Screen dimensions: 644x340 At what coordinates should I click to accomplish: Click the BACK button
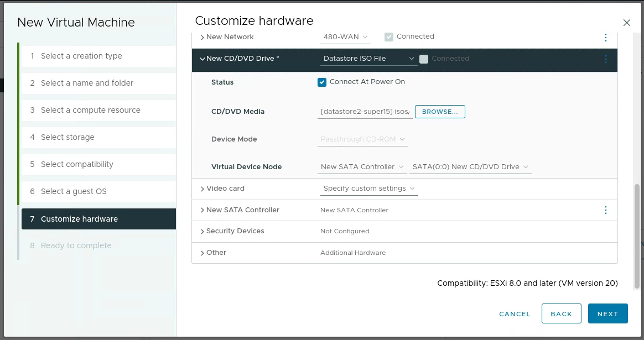click(561, 313)
